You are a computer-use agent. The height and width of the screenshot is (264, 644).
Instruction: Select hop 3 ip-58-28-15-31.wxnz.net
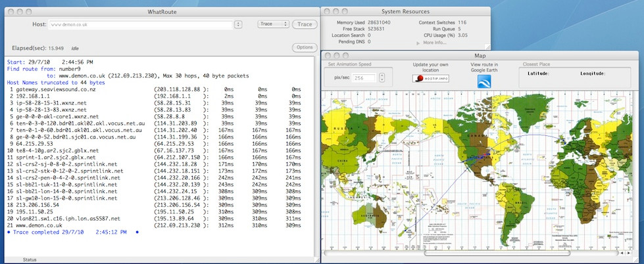tap(51, 103)
